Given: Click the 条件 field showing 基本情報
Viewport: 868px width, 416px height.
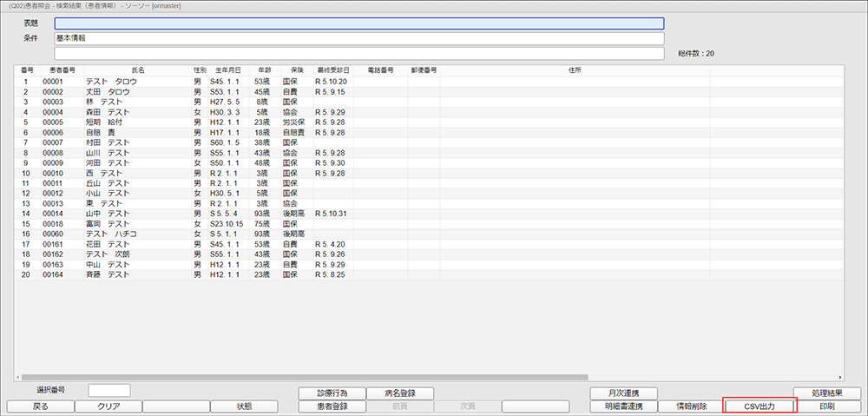Looking at the screenshot, I should click(358, 38).
